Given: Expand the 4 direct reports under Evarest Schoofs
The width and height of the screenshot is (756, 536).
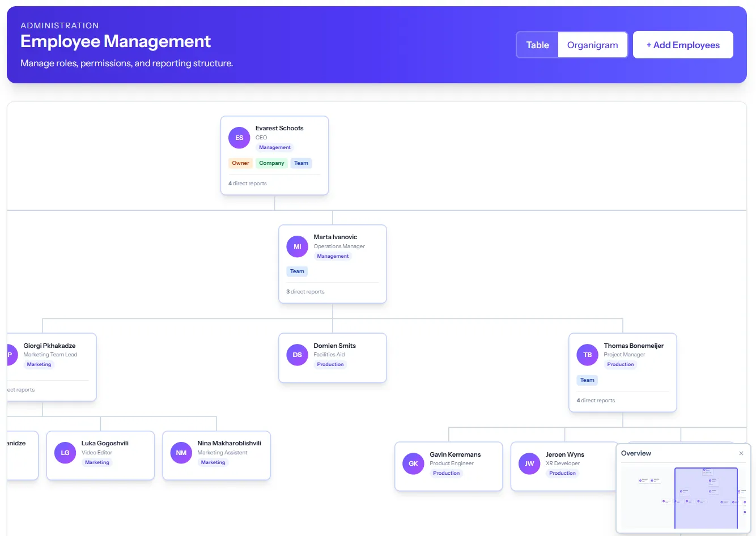Looking at the screenshot, I should click(247, 183).
